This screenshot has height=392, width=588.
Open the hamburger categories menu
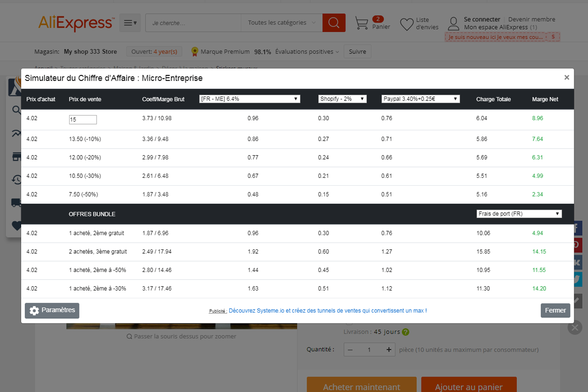[x=130, y=23]
